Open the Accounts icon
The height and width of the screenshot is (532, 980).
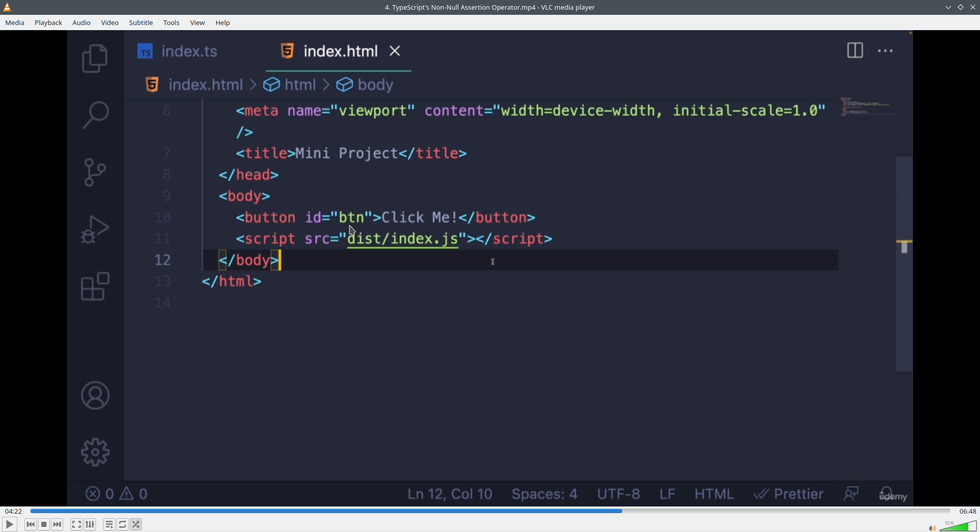pyautogui.click(x=95, y=395)
